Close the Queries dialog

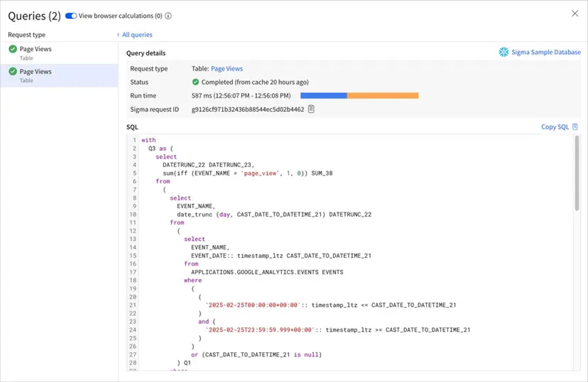[x=575, y=13]
